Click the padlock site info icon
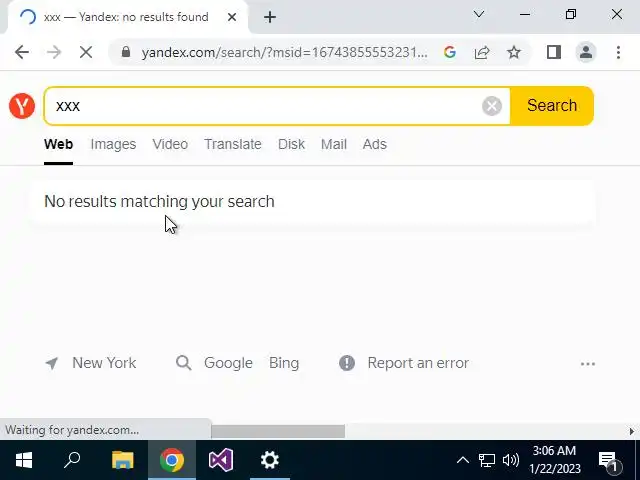 pos(126,52)
